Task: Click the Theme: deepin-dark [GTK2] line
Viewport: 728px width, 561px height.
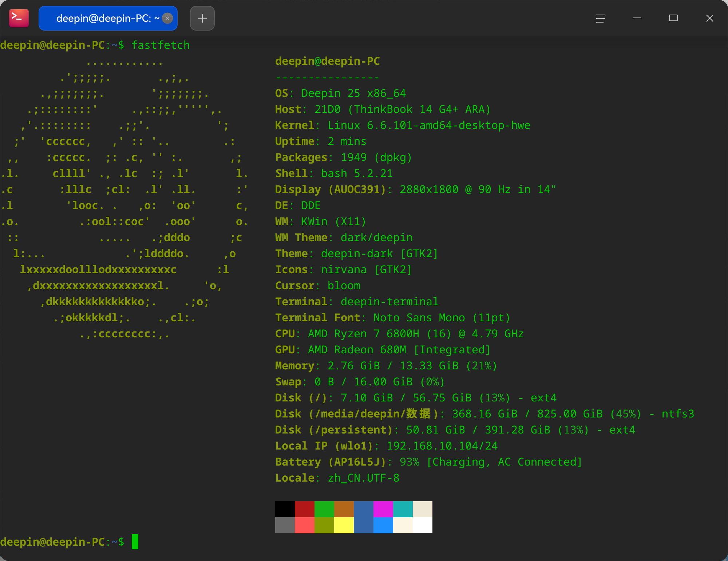Action: coord(357,254)
